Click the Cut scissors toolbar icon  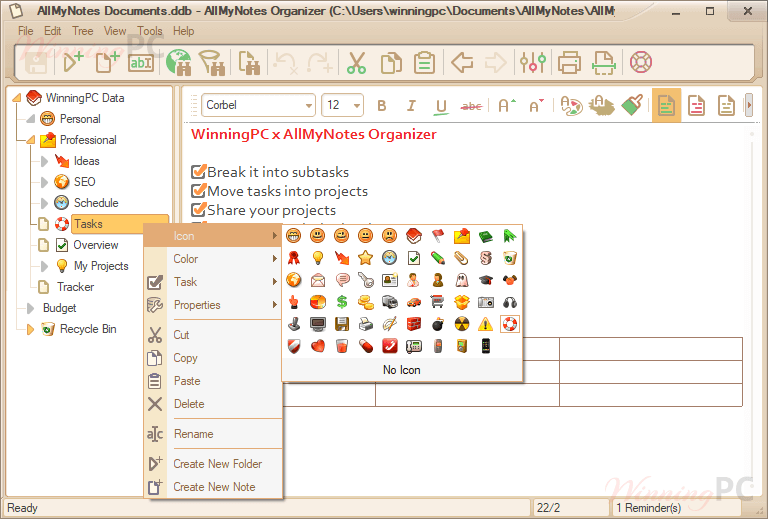[x=356, y=63]
